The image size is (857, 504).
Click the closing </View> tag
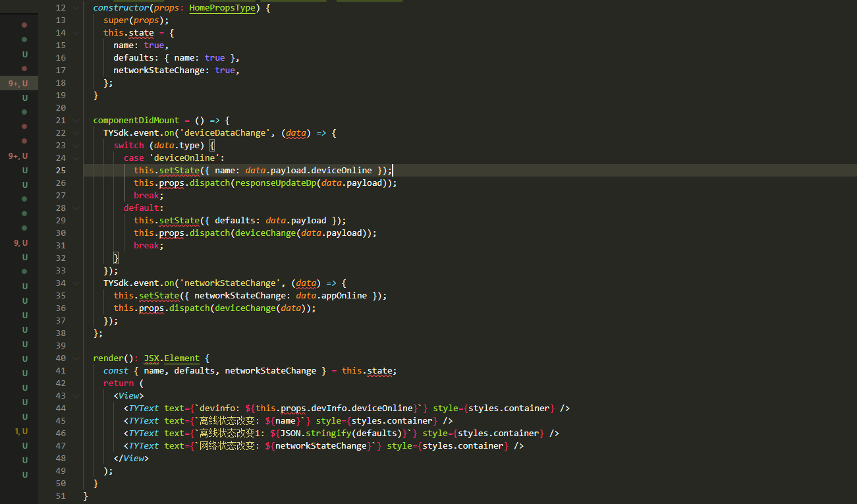pos(131,459)
